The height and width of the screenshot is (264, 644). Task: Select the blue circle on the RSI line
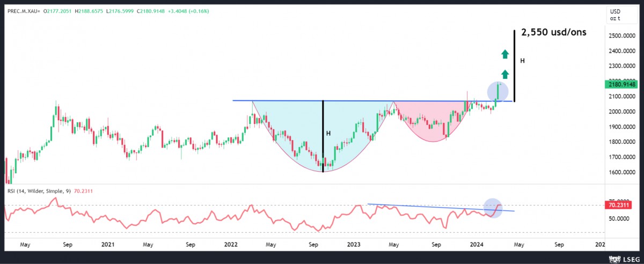coord(493,208)
